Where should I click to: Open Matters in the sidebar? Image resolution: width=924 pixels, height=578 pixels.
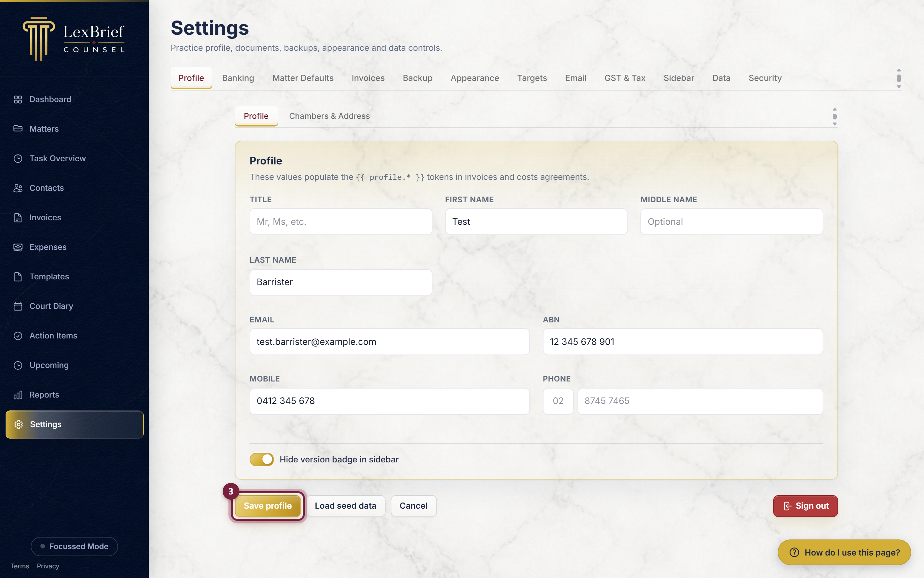(x=74, y=129)
